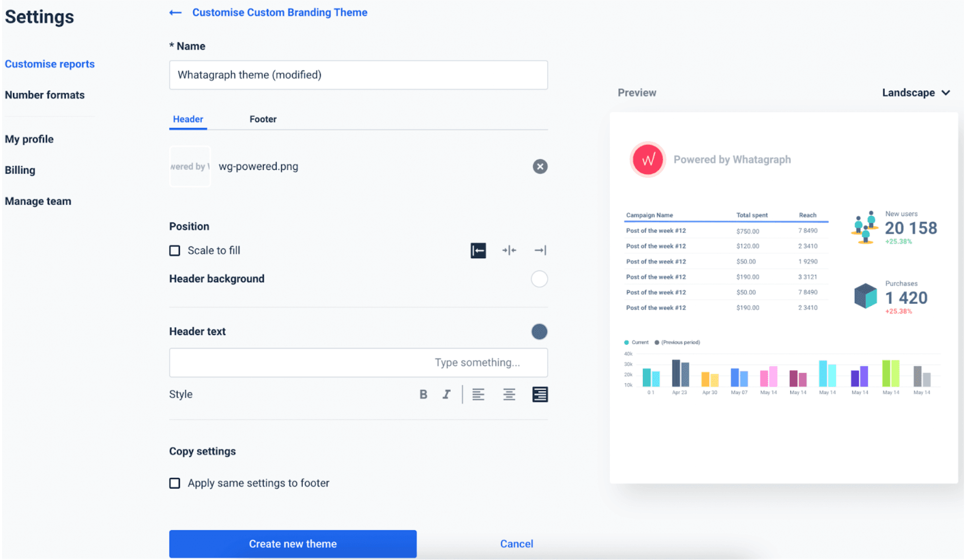This screenshot has width=965, height=560.
Task: Open the Landscape orientation dropdown
Action: (x=916, y=93)
